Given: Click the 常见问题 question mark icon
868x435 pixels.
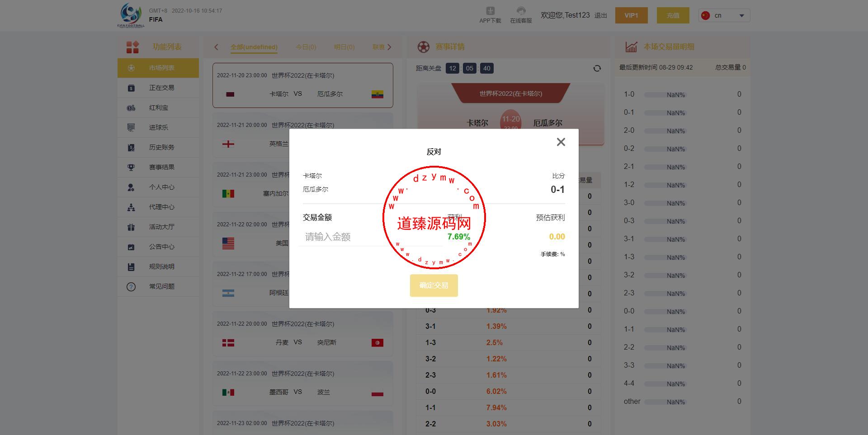Looking at the screenshot, I should pyautogui.click(x=131, y=286).
